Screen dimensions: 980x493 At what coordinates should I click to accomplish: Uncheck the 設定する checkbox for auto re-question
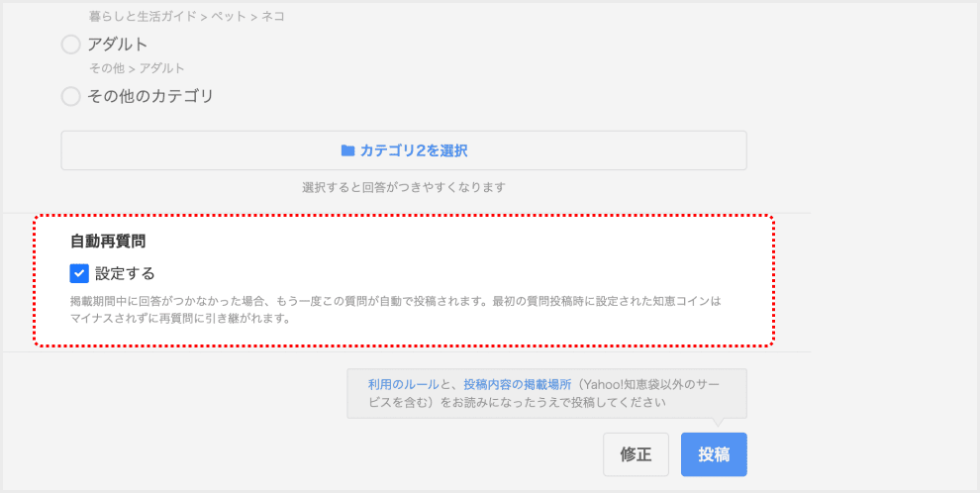(x=79, y=273)
